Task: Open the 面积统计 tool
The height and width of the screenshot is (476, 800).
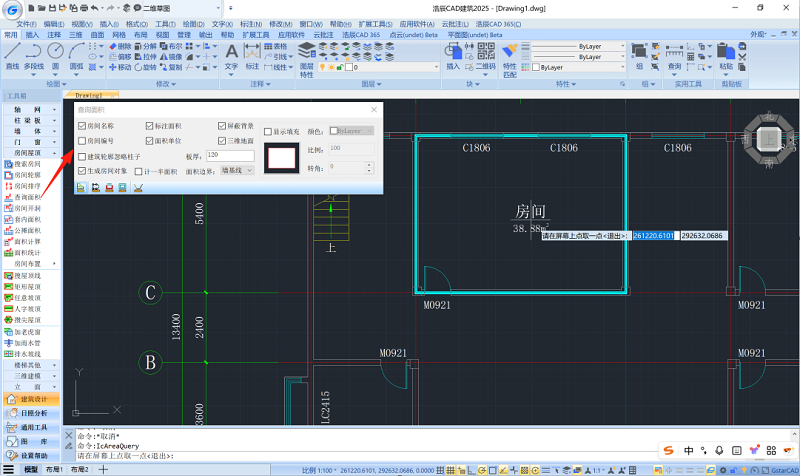Action: pos(27,251)
